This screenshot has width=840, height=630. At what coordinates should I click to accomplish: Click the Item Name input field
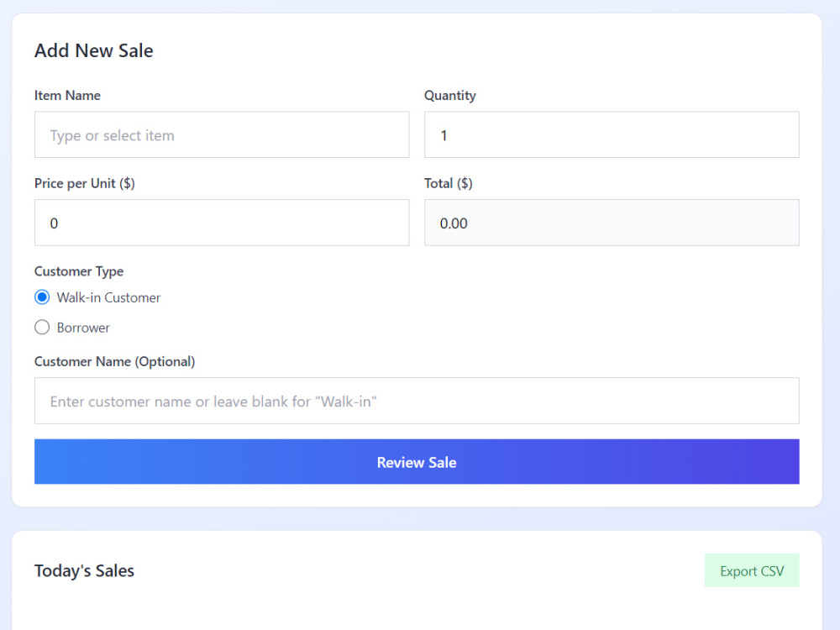pos(222,134)
